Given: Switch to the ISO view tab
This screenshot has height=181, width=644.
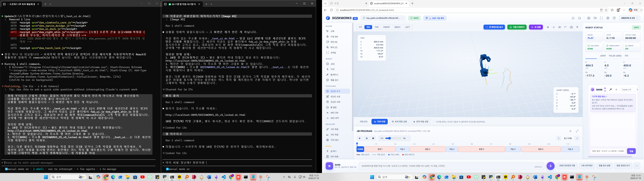Looking at the screenshot, I should (x=368, y=27).
